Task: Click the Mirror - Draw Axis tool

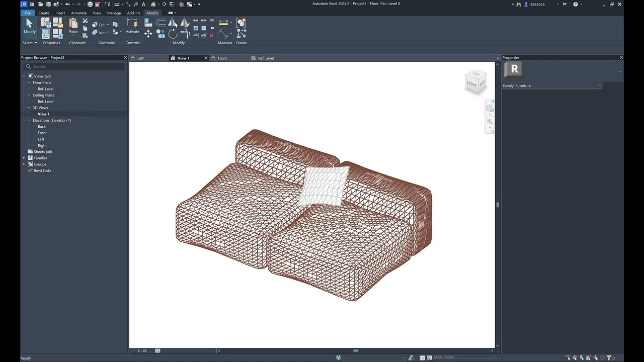Action: [184, 23]
